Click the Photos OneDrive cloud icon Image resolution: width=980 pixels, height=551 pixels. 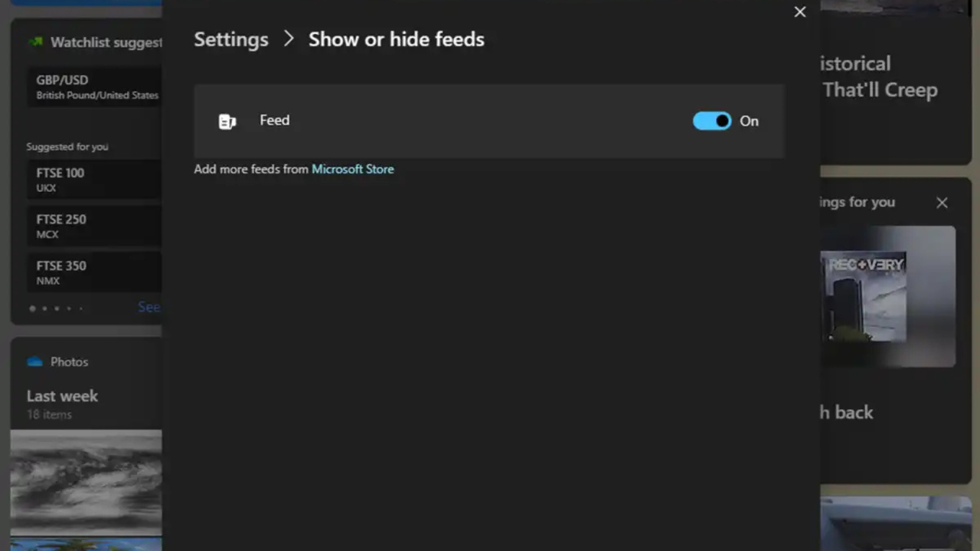coord(35,362)
